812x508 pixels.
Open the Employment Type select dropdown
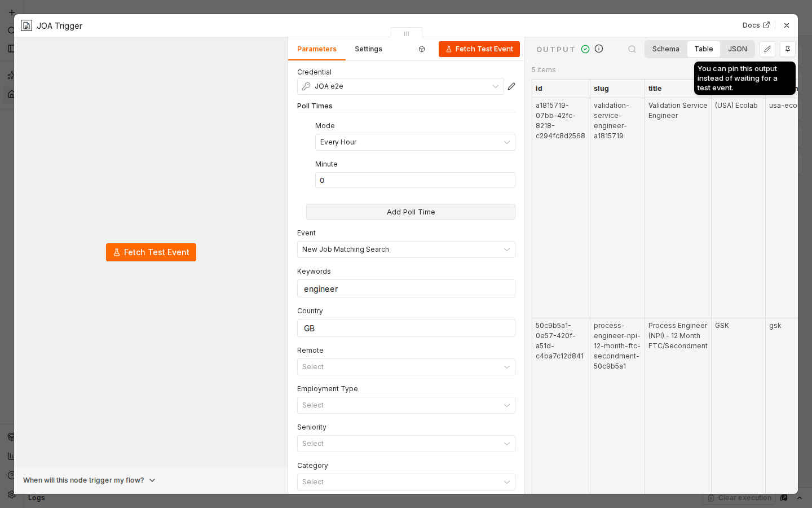(406, 405)
